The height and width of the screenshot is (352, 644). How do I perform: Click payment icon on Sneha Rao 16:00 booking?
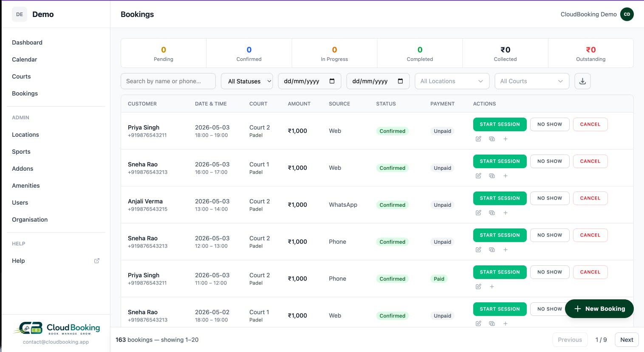492,176
